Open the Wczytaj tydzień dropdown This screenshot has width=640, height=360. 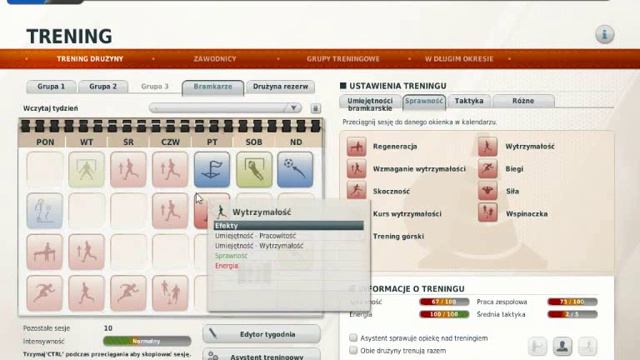(x=225, y=108)
